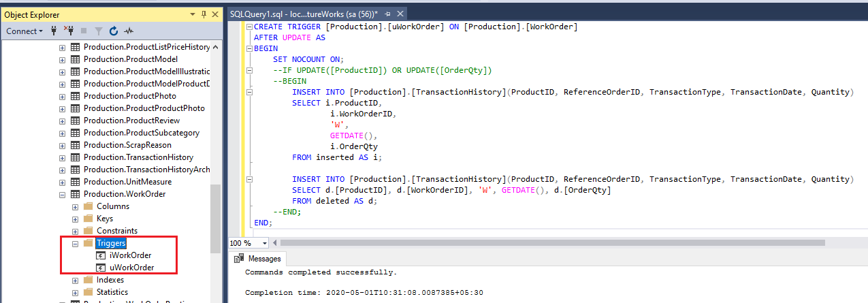Viewport: 868px width, 303px height.
Task: Expand the Statistics folder
Action: click(x=75, y=292)
